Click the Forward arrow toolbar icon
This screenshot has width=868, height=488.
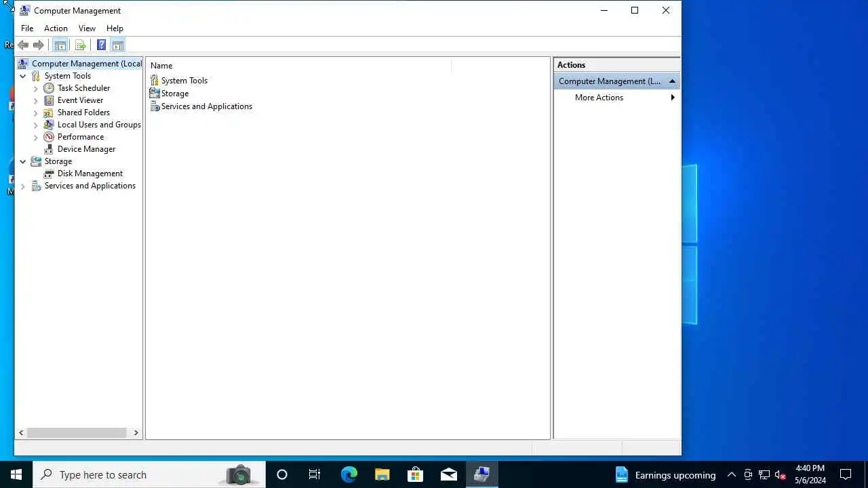39,45
